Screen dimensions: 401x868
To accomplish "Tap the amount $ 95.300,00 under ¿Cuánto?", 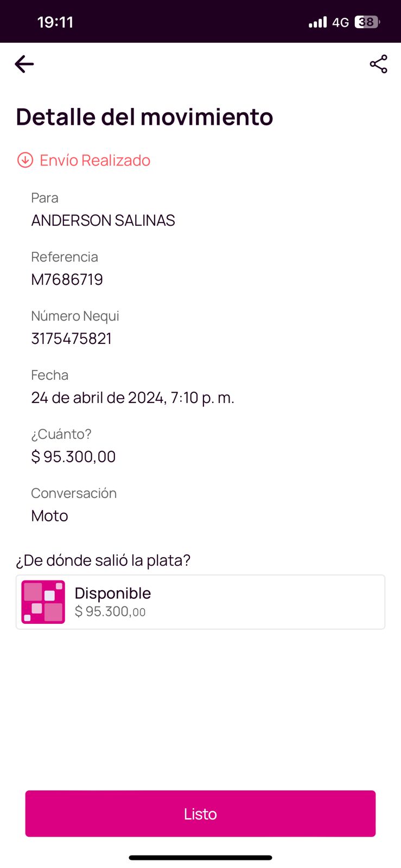I will tap(74, 457).
